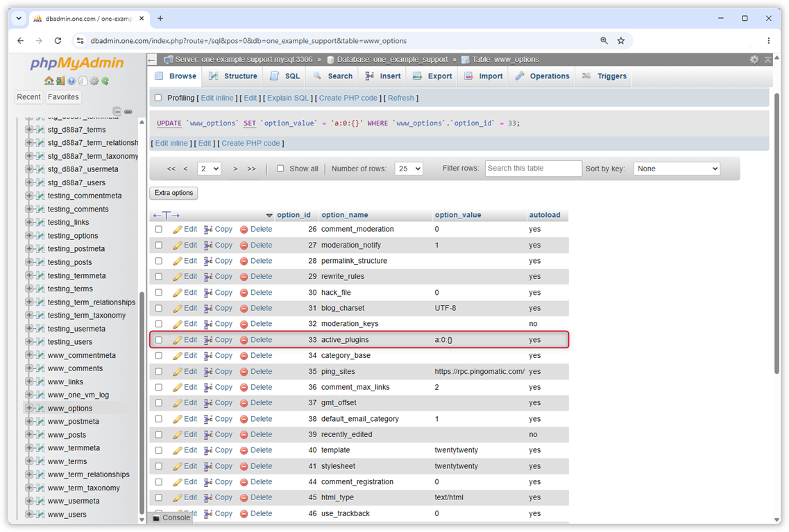
Task: Click the full-text toggle arrows in table header
Action: tap(166, 215)
